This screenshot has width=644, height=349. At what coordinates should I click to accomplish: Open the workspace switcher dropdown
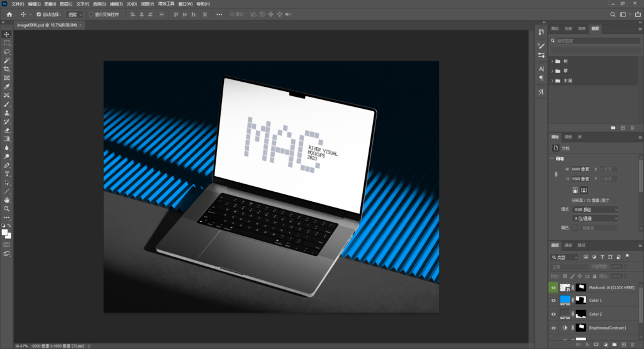point(625,14)
